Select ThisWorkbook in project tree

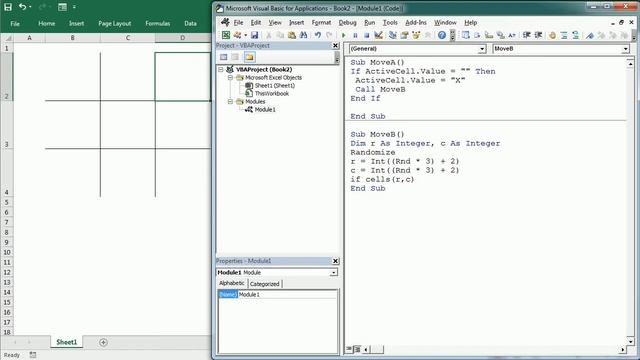(x=271, y=93)
